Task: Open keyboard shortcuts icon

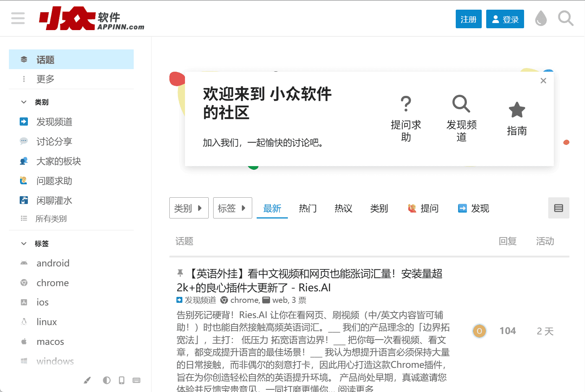Action: tap(136, 380)
